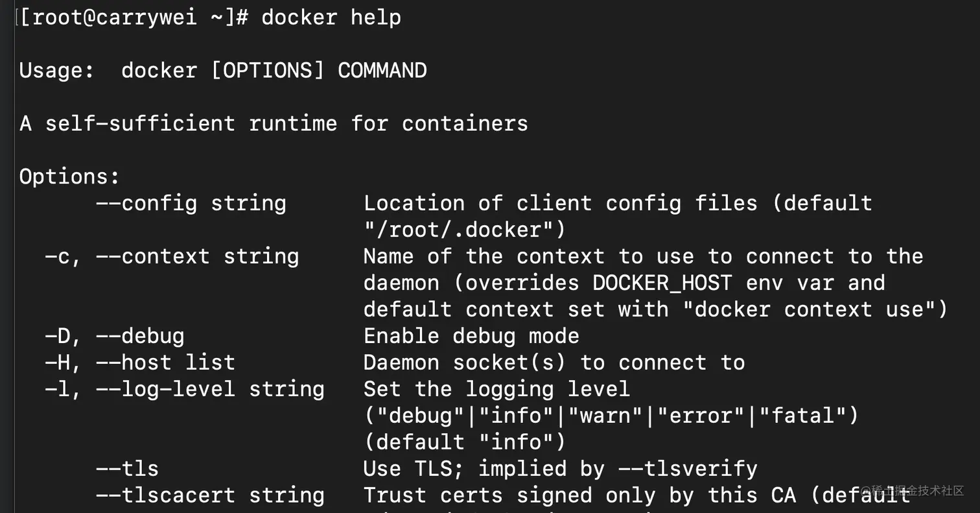Click the COMMAND word in usage line

[382, 70]
